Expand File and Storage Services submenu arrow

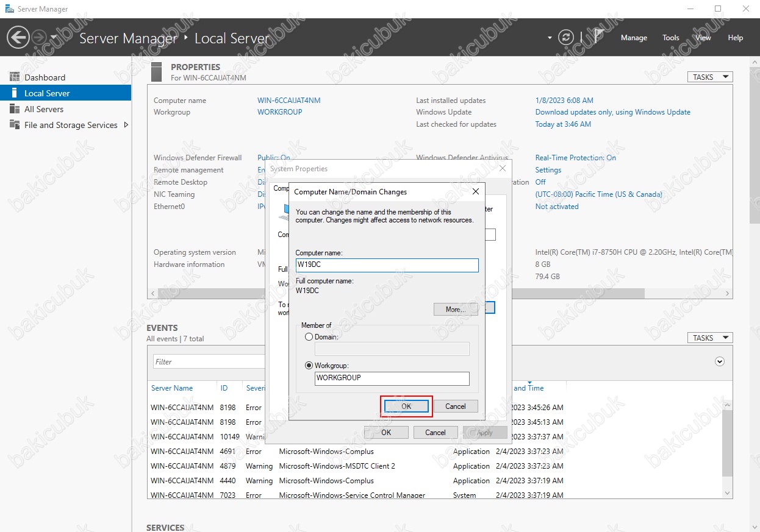[126, 125]
